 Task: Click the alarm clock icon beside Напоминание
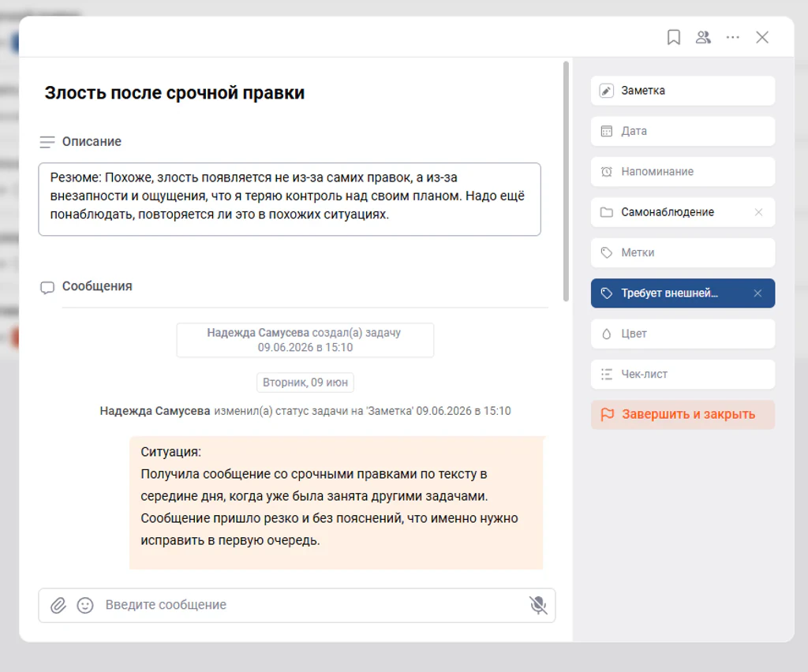[x=607, y=171]
